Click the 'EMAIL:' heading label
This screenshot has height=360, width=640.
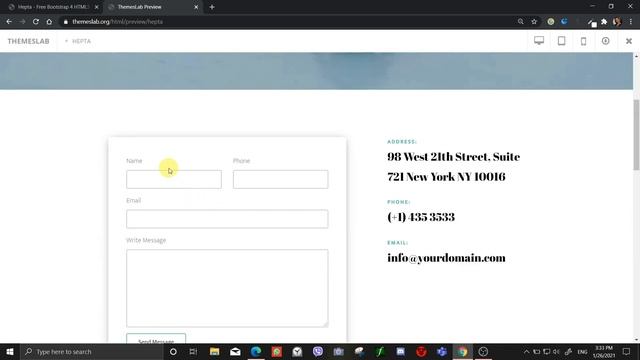coord(398,242)
